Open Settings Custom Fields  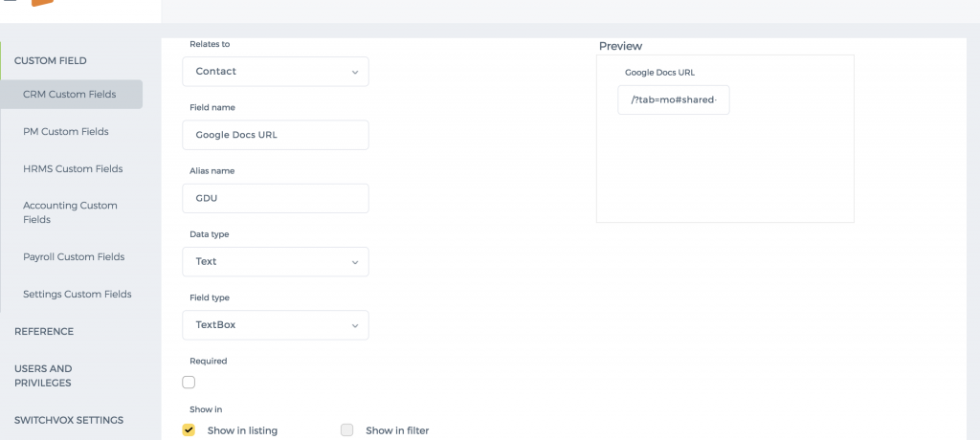pyautogui.click(x=77, y=294)
